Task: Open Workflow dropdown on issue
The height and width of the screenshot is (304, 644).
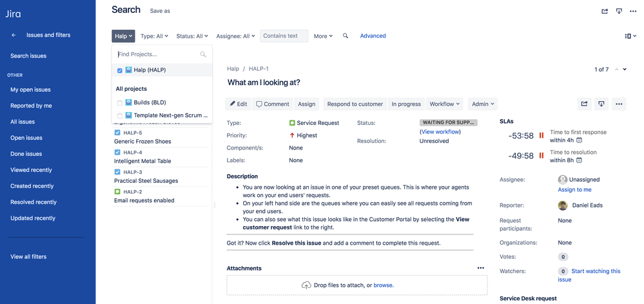Action: (444, 104)
